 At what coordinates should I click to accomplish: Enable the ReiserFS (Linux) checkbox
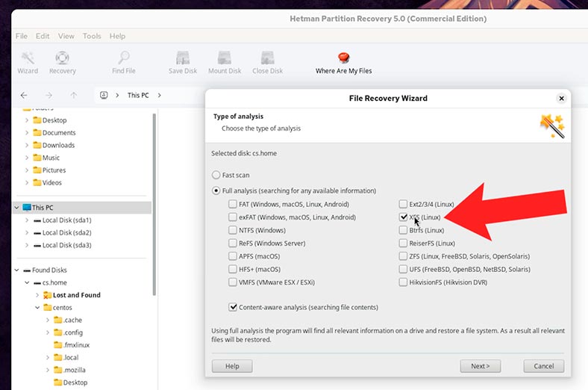(403, 244)
